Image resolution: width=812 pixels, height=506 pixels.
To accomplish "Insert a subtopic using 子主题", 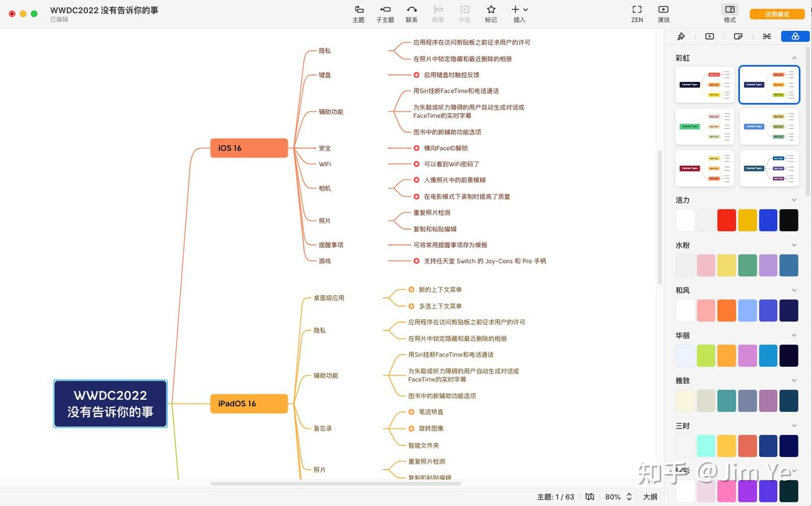I will click(385, 14).
